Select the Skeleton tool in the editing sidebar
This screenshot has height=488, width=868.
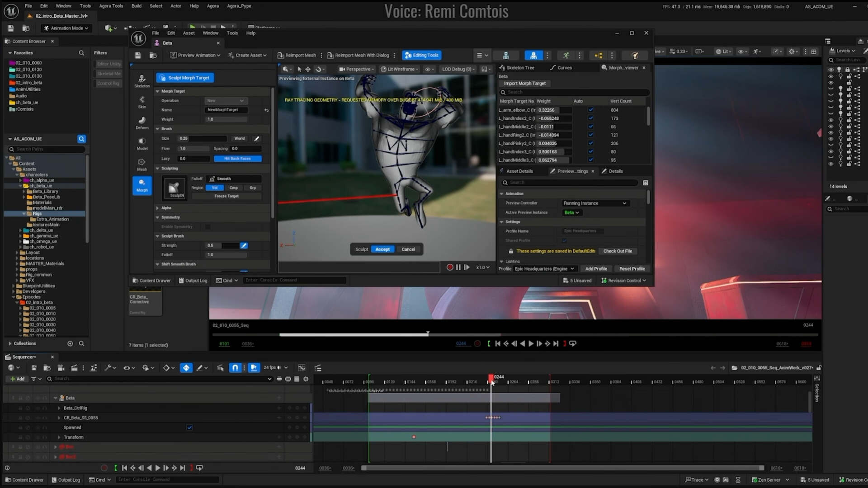(x=142, y=81)
